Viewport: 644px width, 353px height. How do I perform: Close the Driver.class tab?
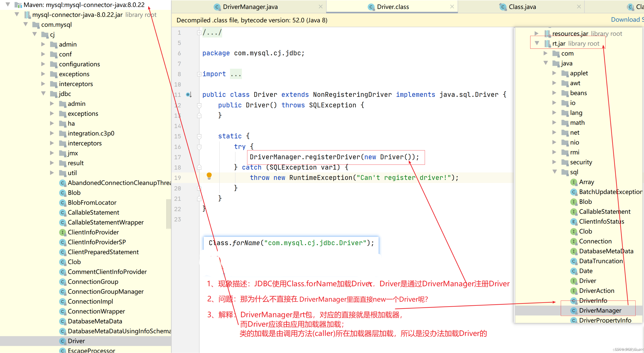[x=452, y=7]
